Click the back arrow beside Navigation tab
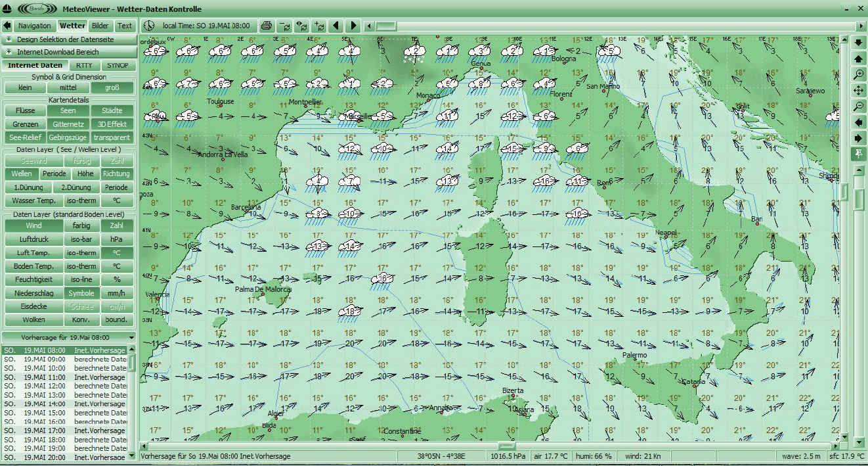This screenshot has width=868, height=466. point(7,26)
